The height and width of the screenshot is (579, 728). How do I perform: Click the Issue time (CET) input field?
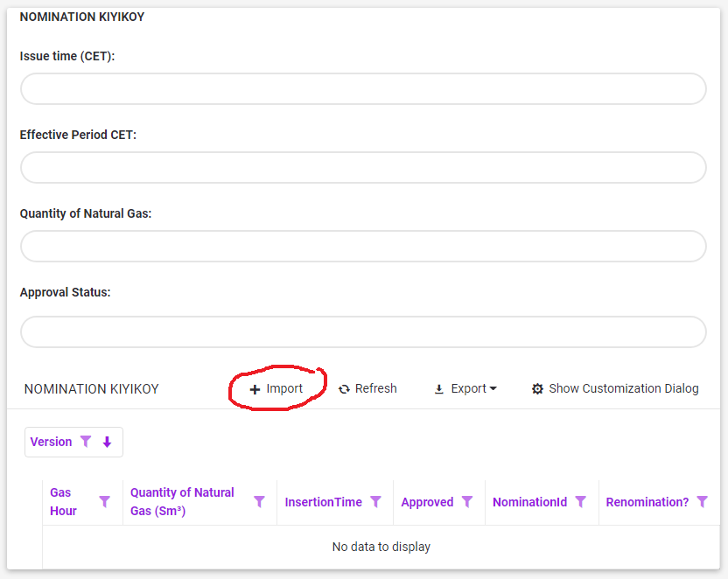coord(363,89)
